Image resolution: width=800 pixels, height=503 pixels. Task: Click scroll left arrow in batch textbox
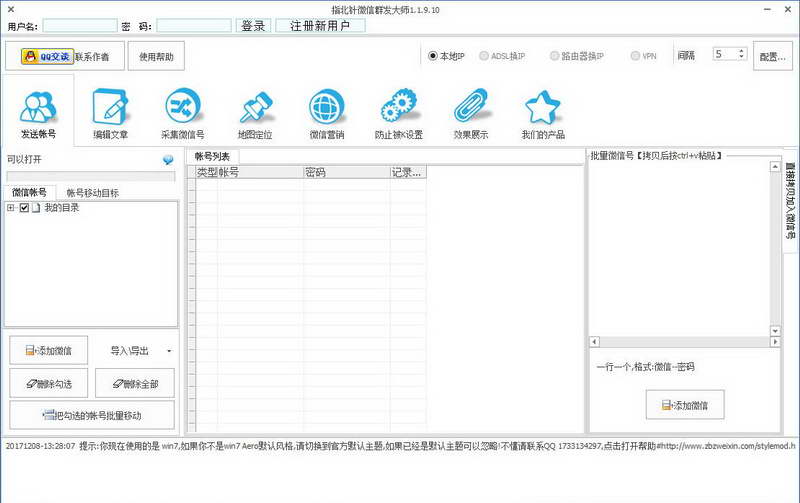click(594, 341)
